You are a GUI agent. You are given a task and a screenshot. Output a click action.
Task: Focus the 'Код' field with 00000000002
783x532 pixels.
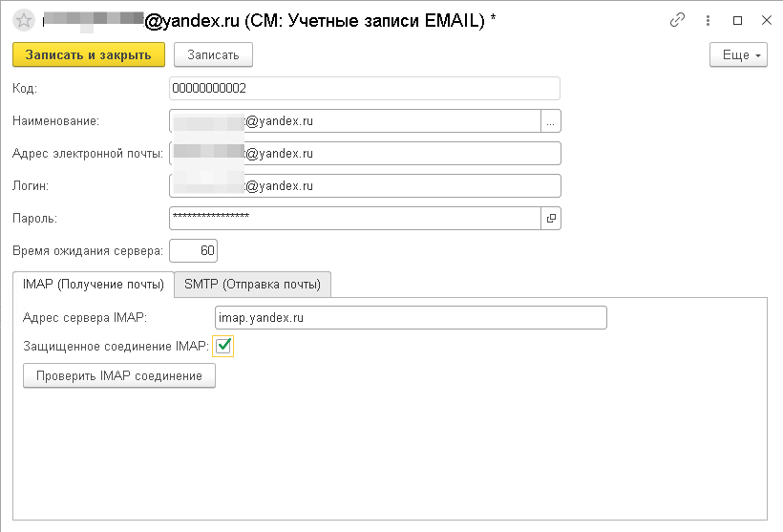365,89
